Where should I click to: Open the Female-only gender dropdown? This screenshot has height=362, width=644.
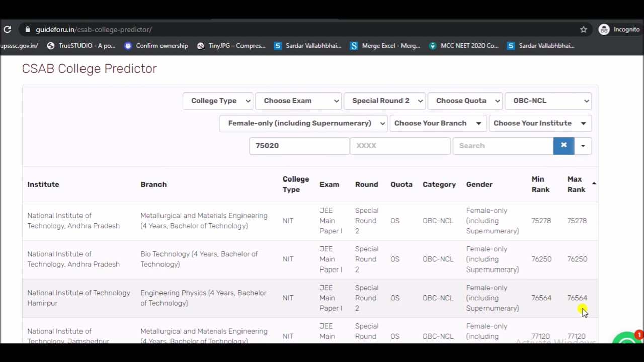click(x=303, y=123)
